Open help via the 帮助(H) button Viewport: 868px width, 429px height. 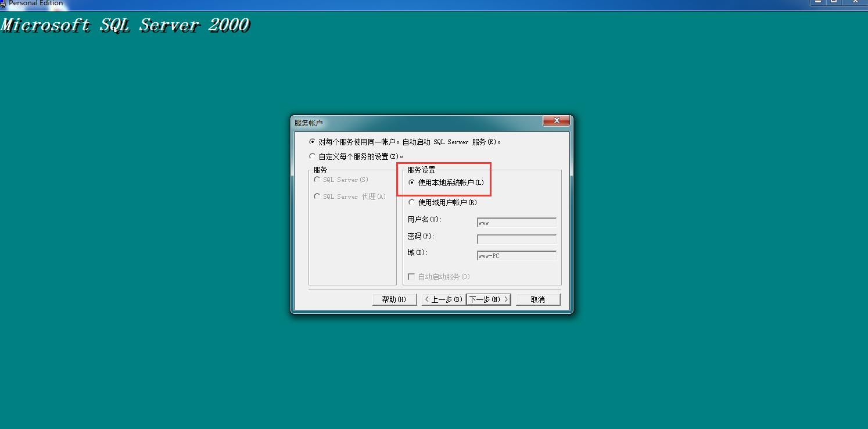pyautogui.click(x=394, y=299)
